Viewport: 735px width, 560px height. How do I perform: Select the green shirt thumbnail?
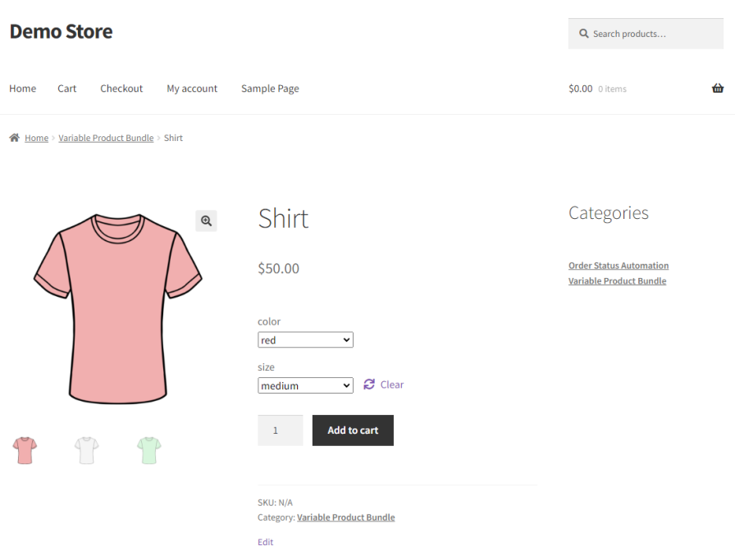[x=148, y=450]
